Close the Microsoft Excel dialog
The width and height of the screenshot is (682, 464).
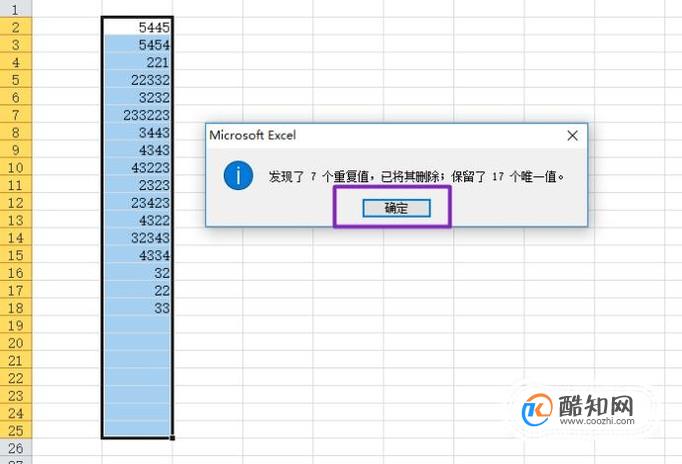572,136
